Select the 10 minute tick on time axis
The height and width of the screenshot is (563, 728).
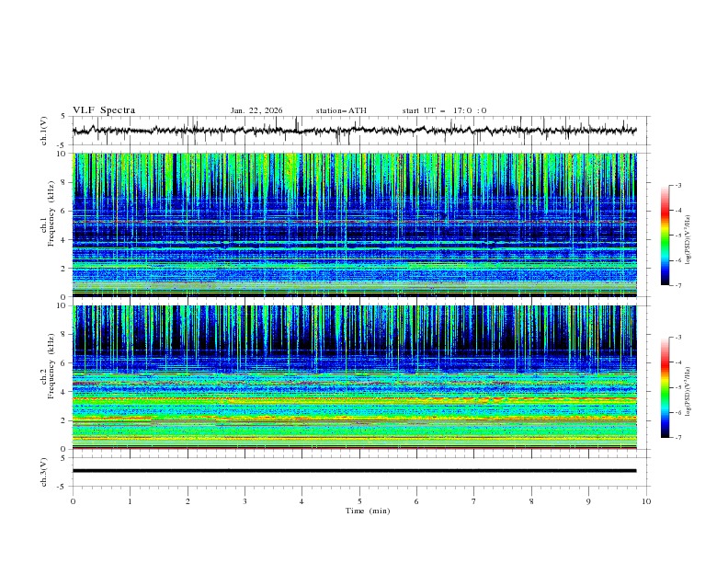pyautogui.click(x=646, y=501)
